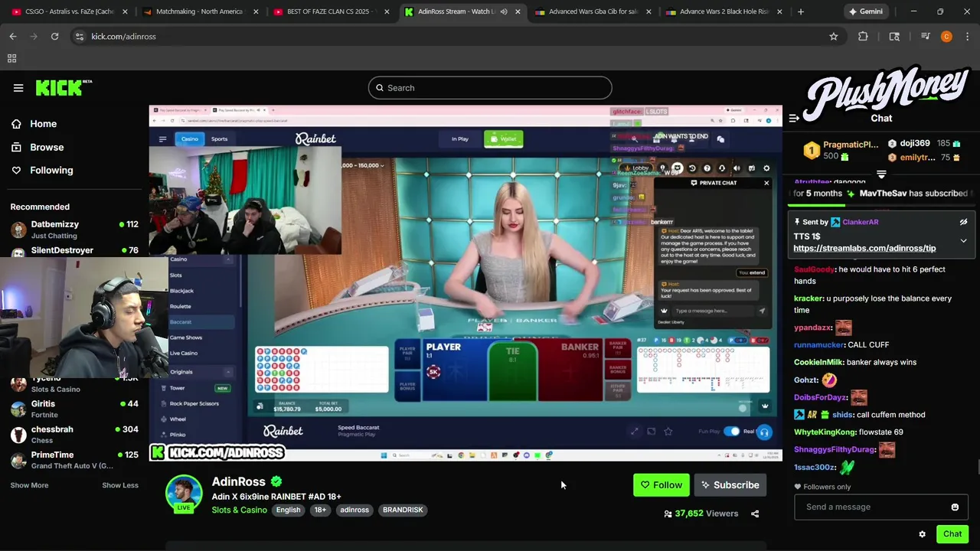Select the 18+ tag
This screenshot has width=980, height=551.
[x=320, y=510]
